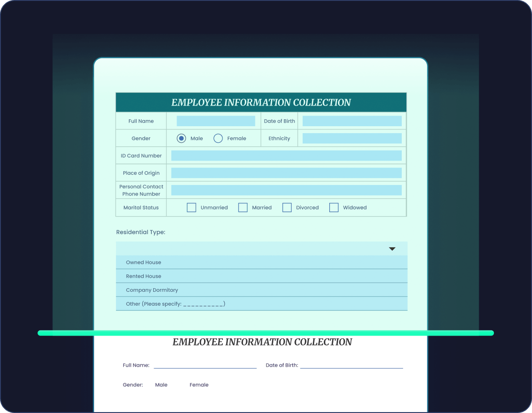Select the Female radio button
Viewport: 532px width, 413px height.
coord(218,138)
